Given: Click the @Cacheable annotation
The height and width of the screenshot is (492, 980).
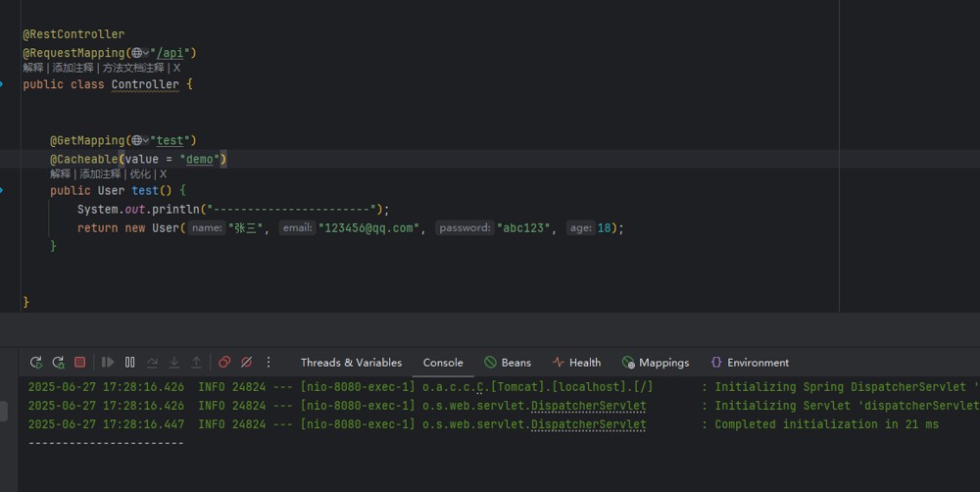Looking at the screenshot, I should click(83, 160).
